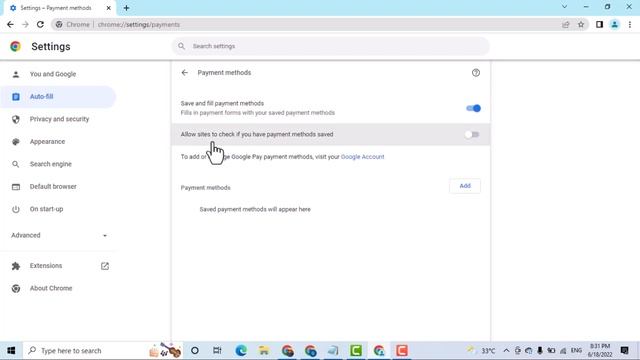This screenshot has height=360, width=640.
Task: Open the help icon for Payment methods
Action: click(x=476, y=73)
